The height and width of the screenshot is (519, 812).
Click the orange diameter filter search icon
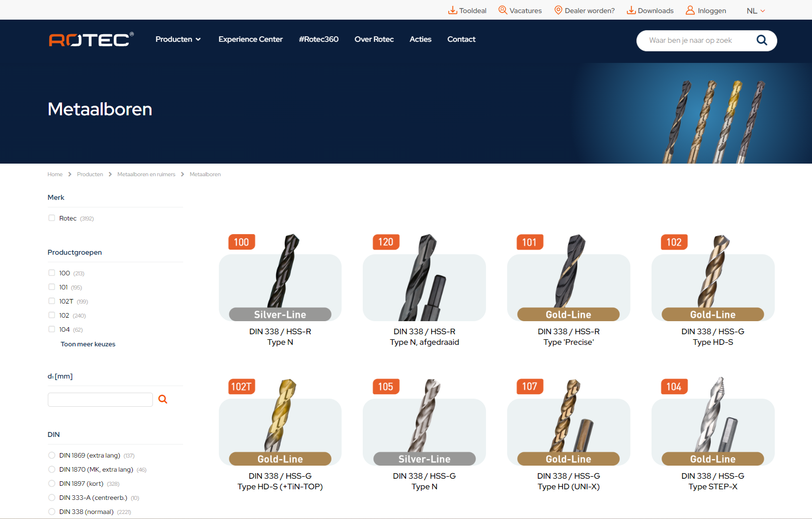coord(163,399)
